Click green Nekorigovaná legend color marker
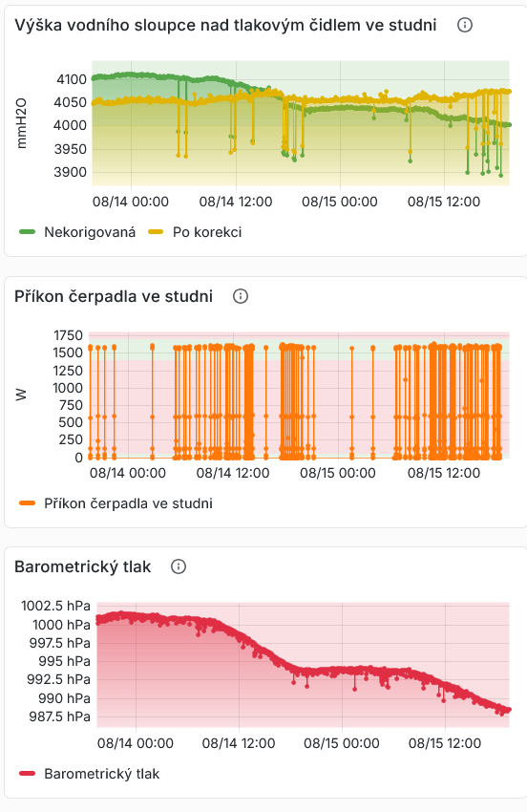Image resolution: width=527 pixels, height=812 pixels. click(x=27, y=232)
